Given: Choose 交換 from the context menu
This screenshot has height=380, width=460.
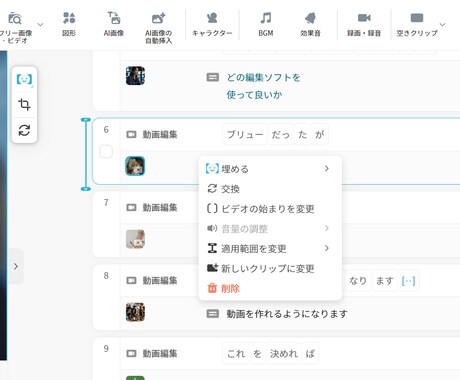Looking at the screenshot, I should [270, 189].
